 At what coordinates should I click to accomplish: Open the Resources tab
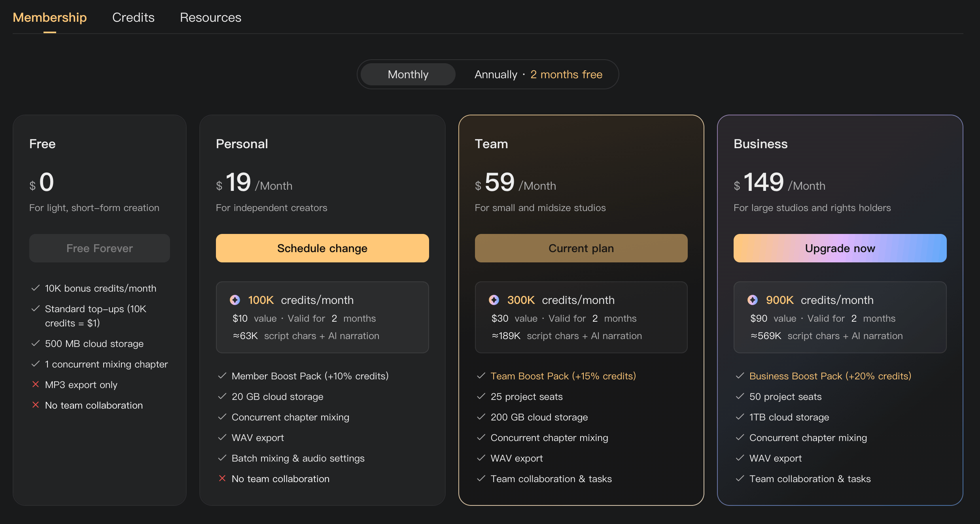[210, 17]
